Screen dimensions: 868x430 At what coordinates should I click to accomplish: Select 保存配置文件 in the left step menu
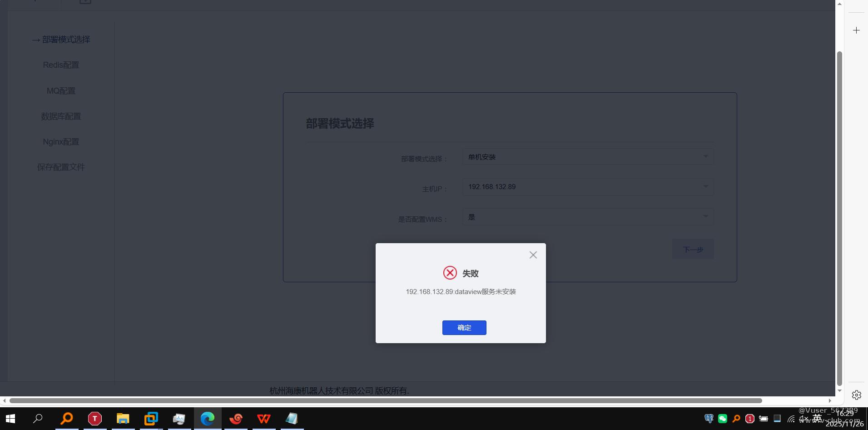61,167
